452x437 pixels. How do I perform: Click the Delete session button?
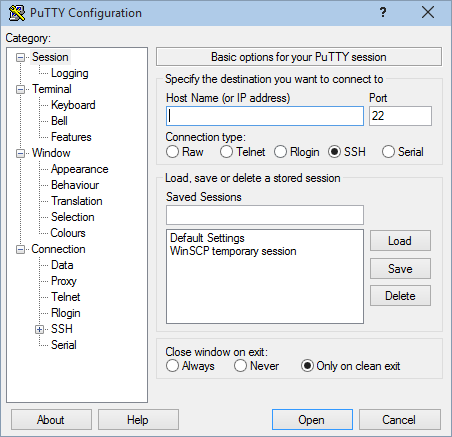click(400, 296)
